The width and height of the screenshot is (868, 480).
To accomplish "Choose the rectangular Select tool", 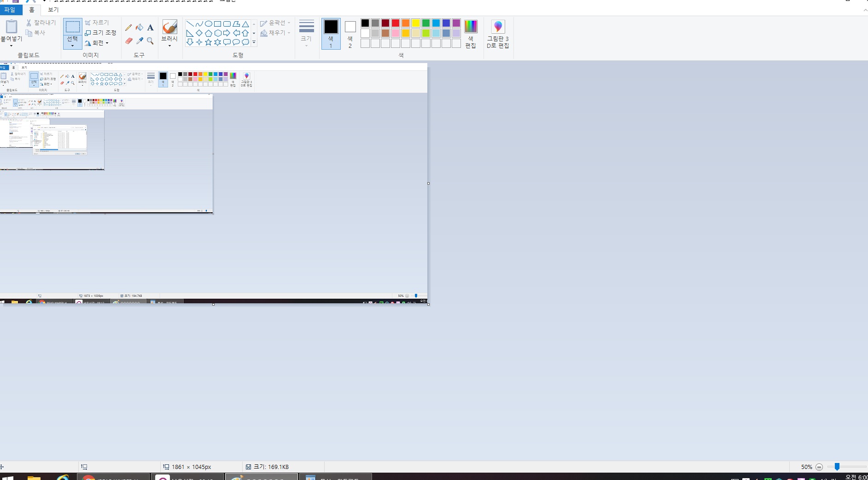I will pyautogui.click(x=72, y=28).
